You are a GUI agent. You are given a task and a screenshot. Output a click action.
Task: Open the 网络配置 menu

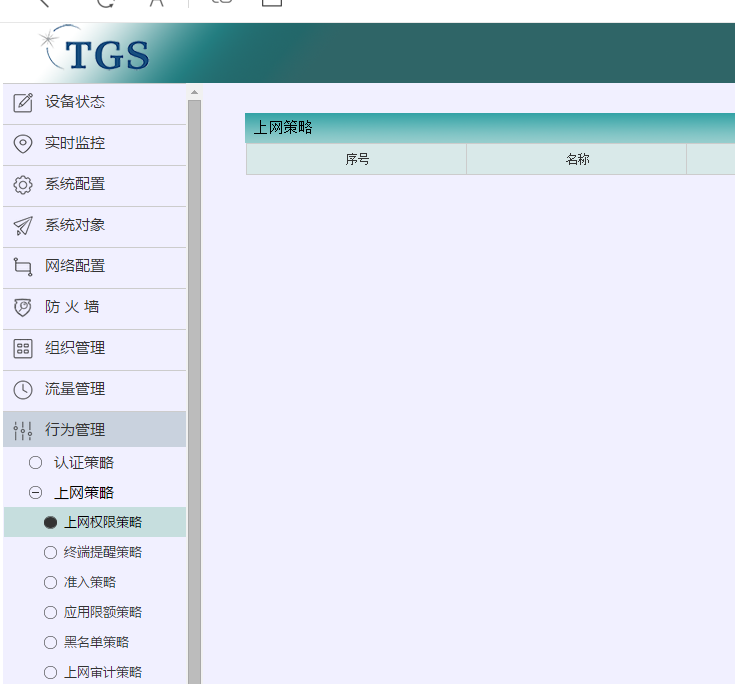pyautogui.click(x=94, y=268)
